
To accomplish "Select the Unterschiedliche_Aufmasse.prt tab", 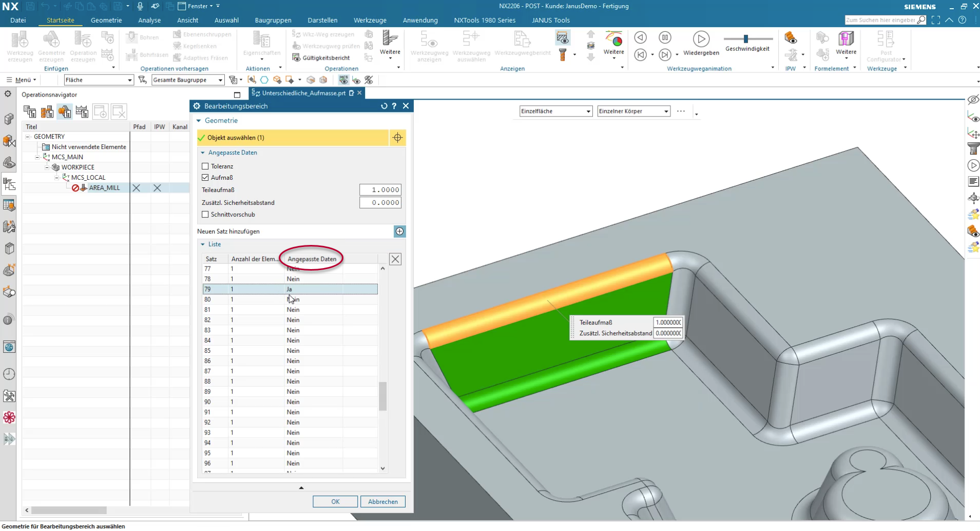I will (303, 93).
